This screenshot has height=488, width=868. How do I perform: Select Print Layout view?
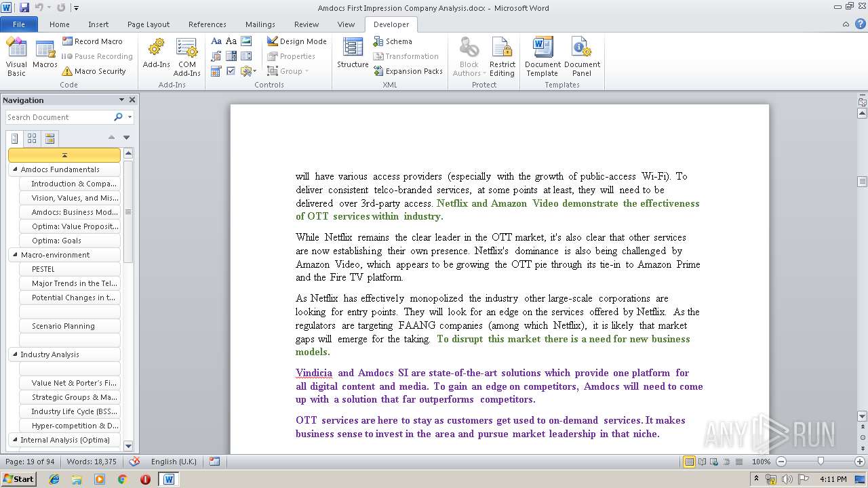coord(689,462)
